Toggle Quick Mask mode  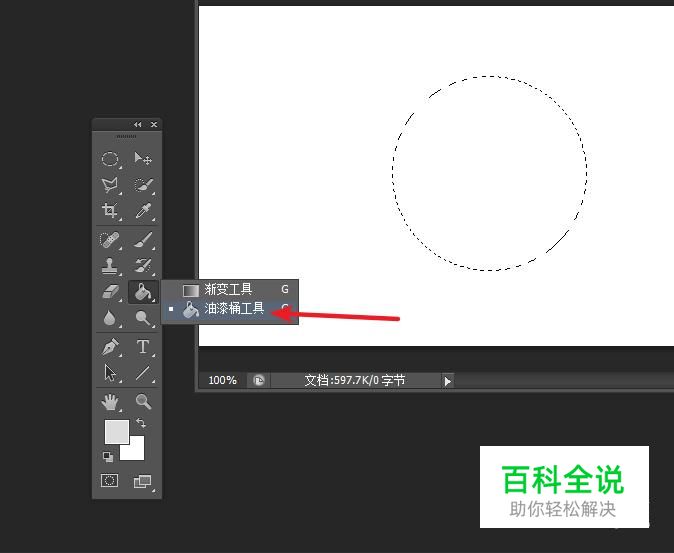pyautogui.click(x=109, y=480)
